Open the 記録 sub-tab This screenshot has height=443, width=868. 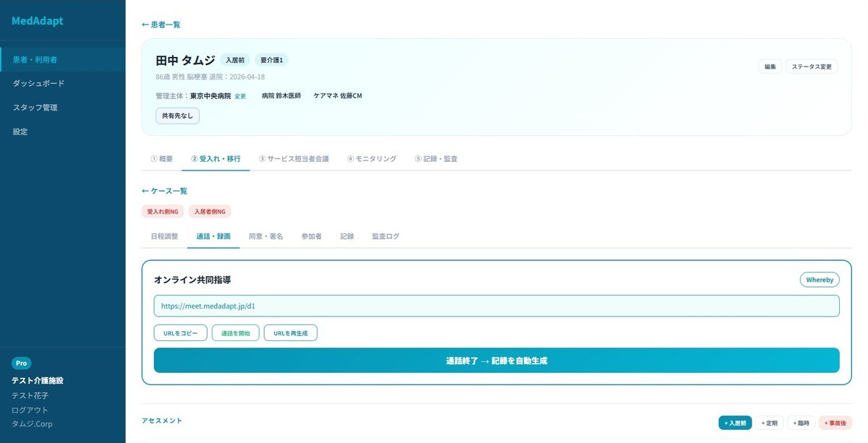(x=347, y=236)
